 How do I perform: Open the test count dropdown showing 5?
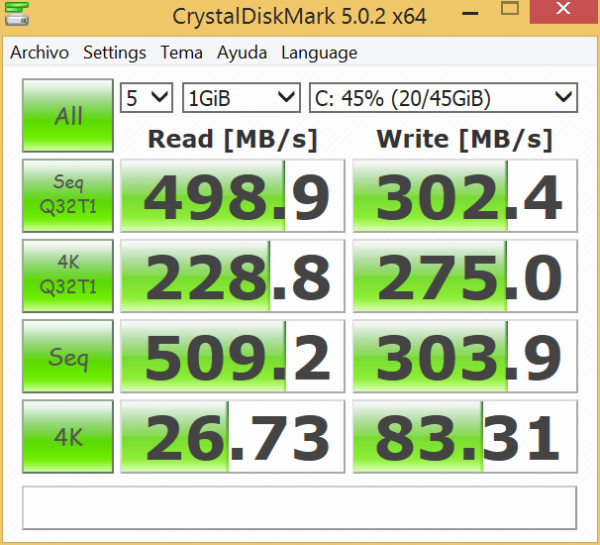pos(146,97)
